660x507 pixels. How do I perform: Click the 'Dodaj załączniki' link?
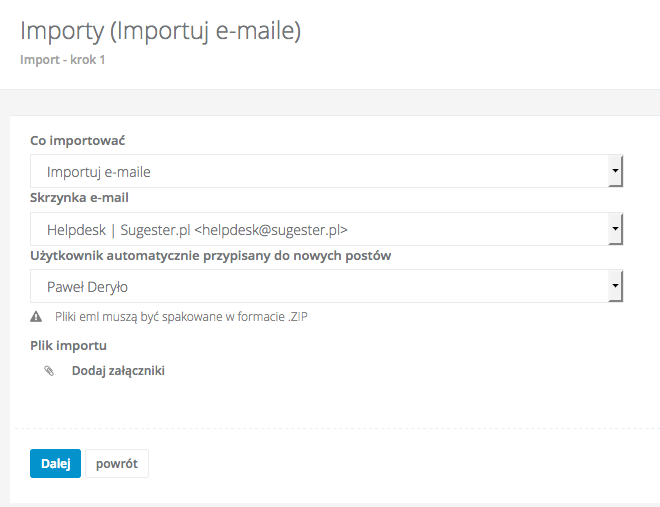coord(118,371)
